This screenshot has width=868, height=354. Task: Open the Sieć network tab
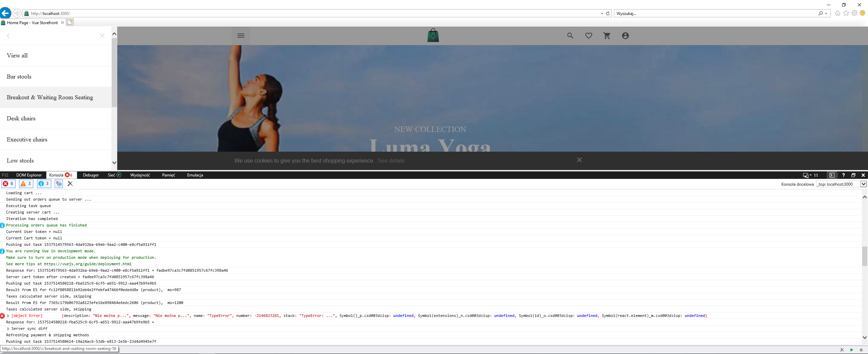(x=114, y=175)
